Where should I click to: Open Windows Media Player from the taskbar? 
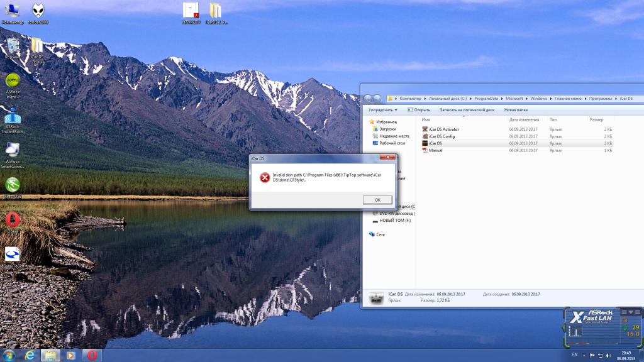click(x=70, y=355)
